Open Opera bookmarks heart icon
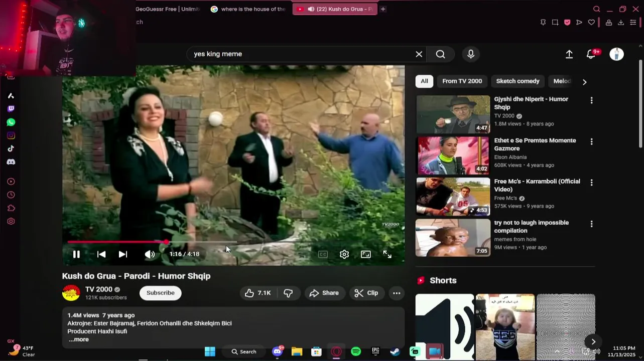The height and width of the screenshot is (361, 644). (x=591, y=23)
